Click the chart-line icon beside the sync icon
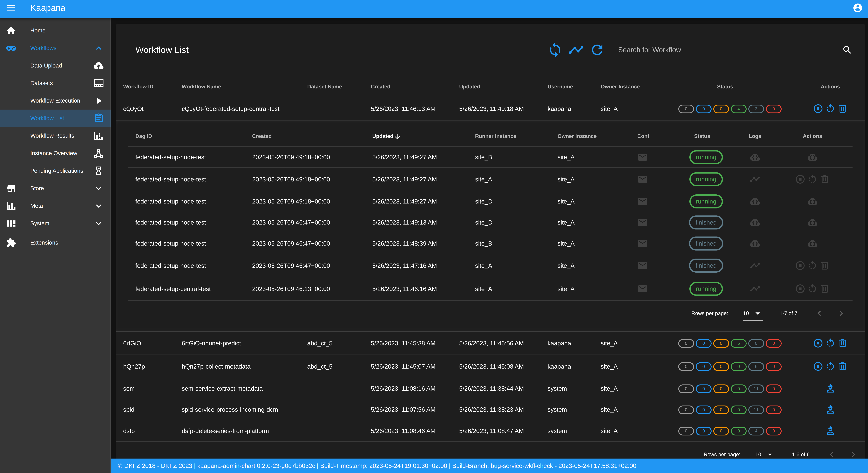The height and width of the screenshot is (473, 868). click(576, 50)
